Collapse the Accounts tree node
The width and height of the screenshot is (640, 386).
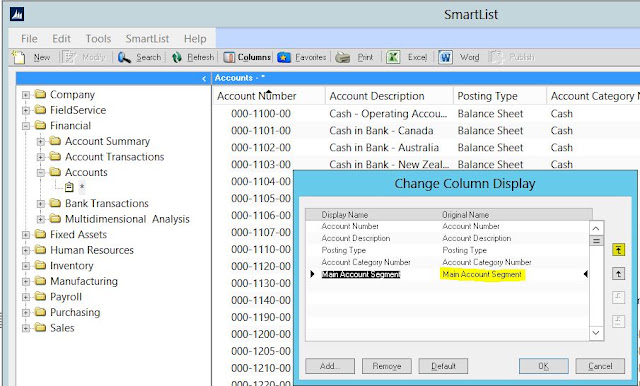click(x=40, y=173)
